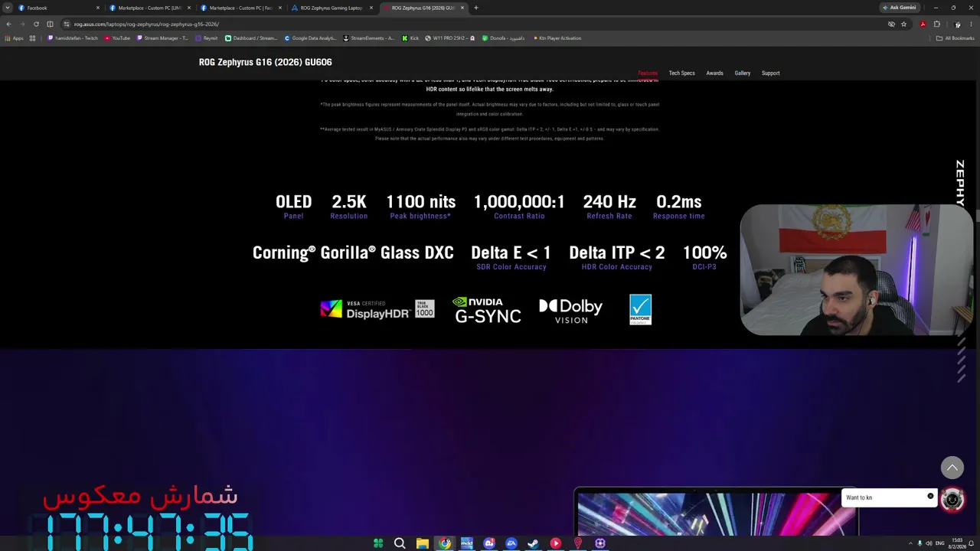The width and height of the screenshot is (980, 551).
Task: Open the Reymit bookmark
Action: 207,38
